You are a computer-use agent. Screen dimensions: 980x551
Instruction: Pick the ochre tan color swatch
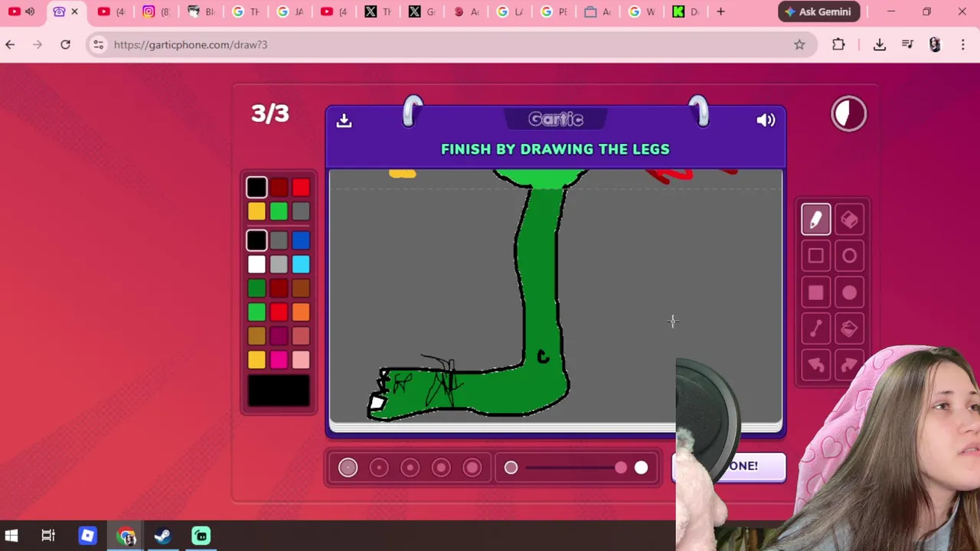tap(256, 336)
